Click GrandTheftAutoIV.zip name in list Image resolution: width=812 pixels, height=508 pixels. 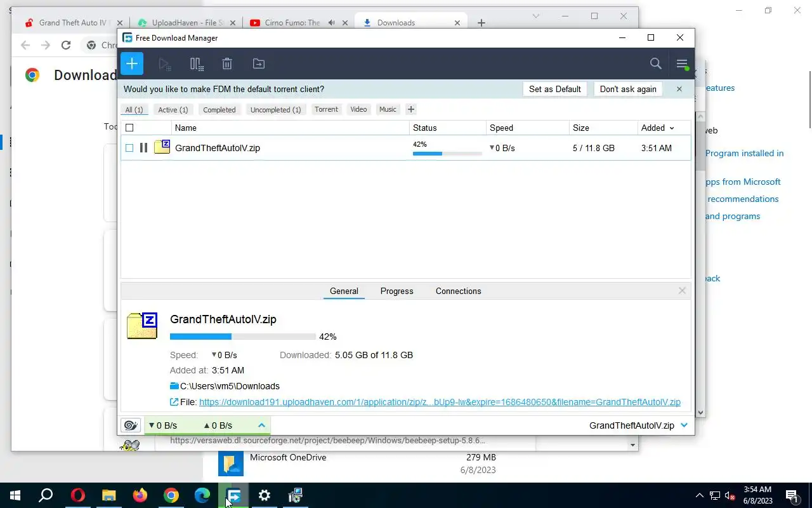point(218,148)
